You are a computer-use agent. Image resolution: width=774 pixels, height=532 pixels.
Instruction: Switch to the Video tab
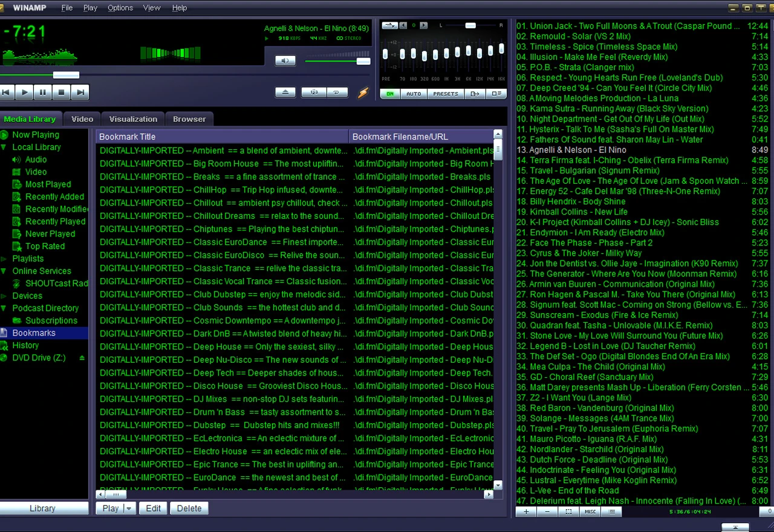click(x=82, y=119)
